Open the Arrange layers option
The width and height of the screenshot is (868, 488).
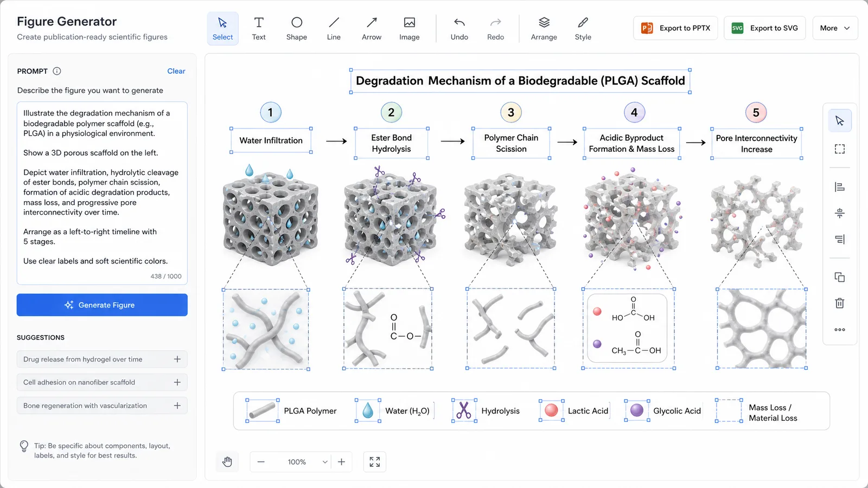pyautogui.click(x=544, y=28)
